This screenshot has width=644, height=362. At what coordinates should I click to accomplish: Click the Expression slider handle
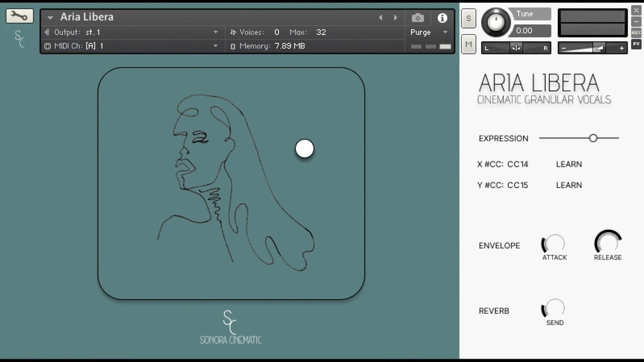(x=593, y=138)
